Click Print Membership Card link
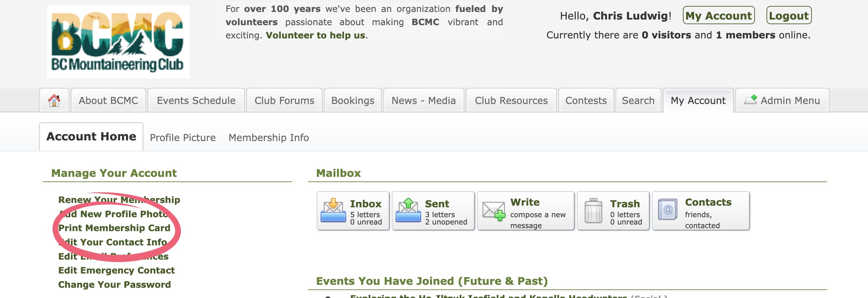The height and width of the screenshot is (298, 868). (x=114, y=228)
